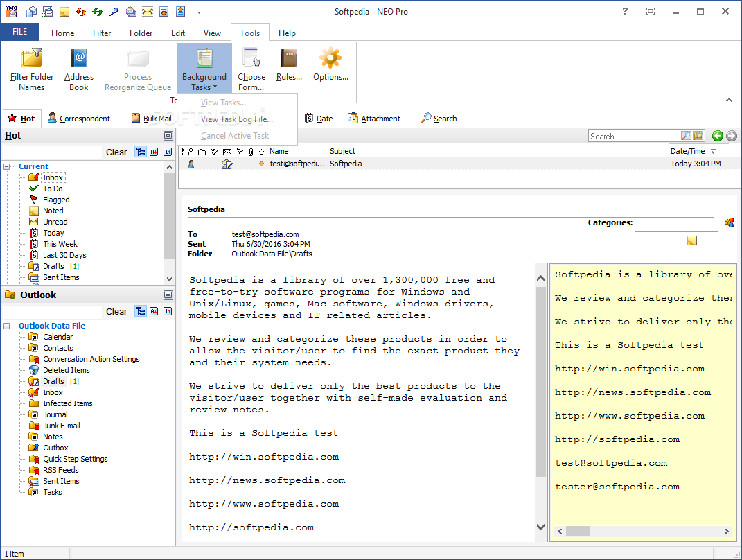Collapse the Outlook Data File tree node
This screenshot has width=742, height=560.
tap(7, 326)
